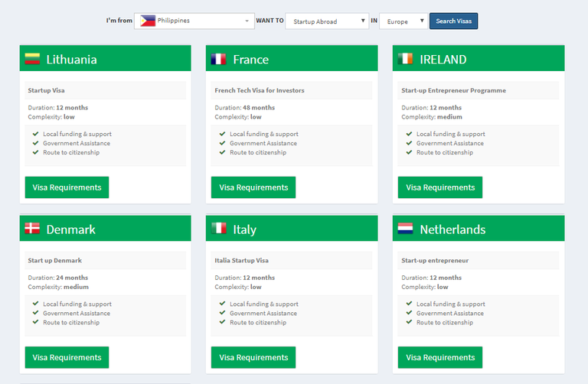Click checkmark beside Denmark 'Route to citizenship'
The width and height of the screenshot is (588, 384).
tap(36, 322)
